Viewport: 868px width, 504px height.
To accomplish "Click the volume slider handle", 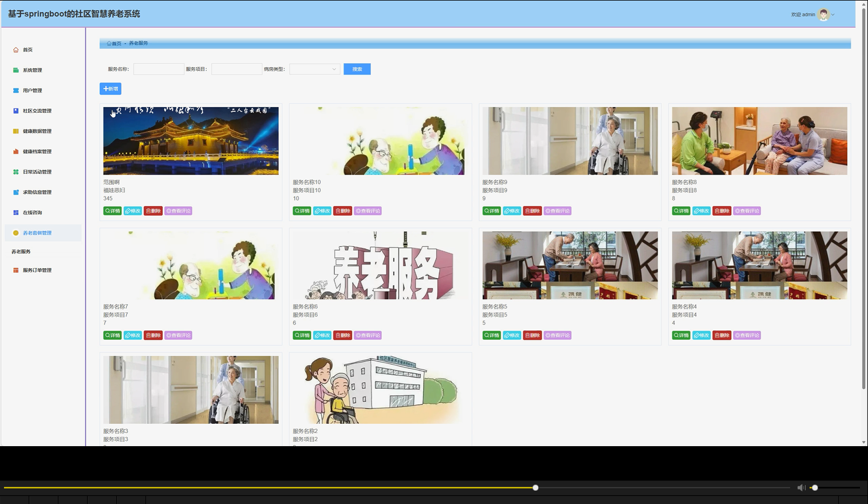I will click(x=815, y=488).
